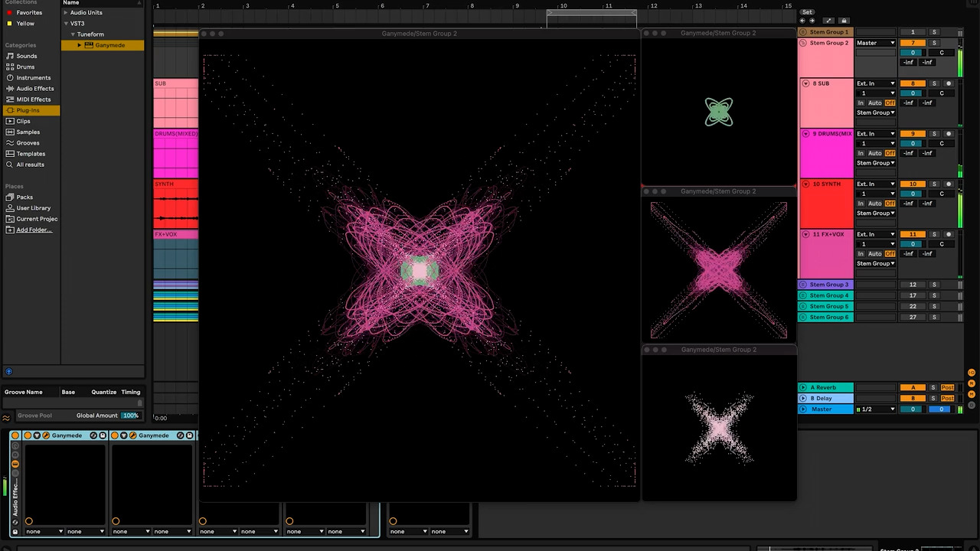Screen dimensions: 980x551
Task: Toggle the IO section show button
Action: point(972,372)
